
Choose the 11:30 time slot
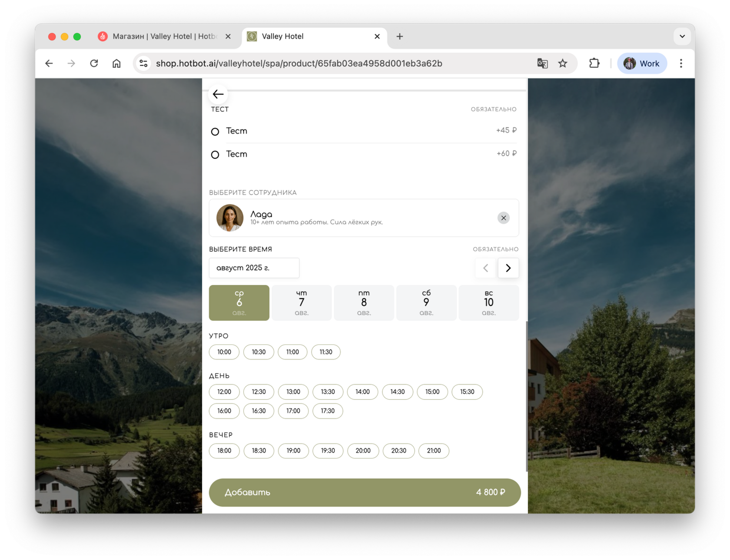(x=326, y=352)
